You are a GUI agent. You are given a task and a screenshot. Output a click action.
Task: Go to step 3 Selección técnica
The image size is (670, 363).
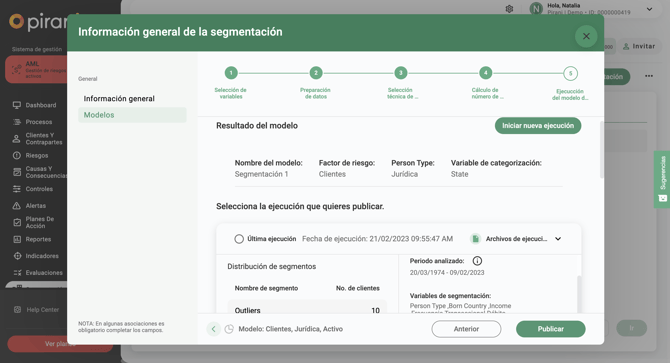coord(400,73)
